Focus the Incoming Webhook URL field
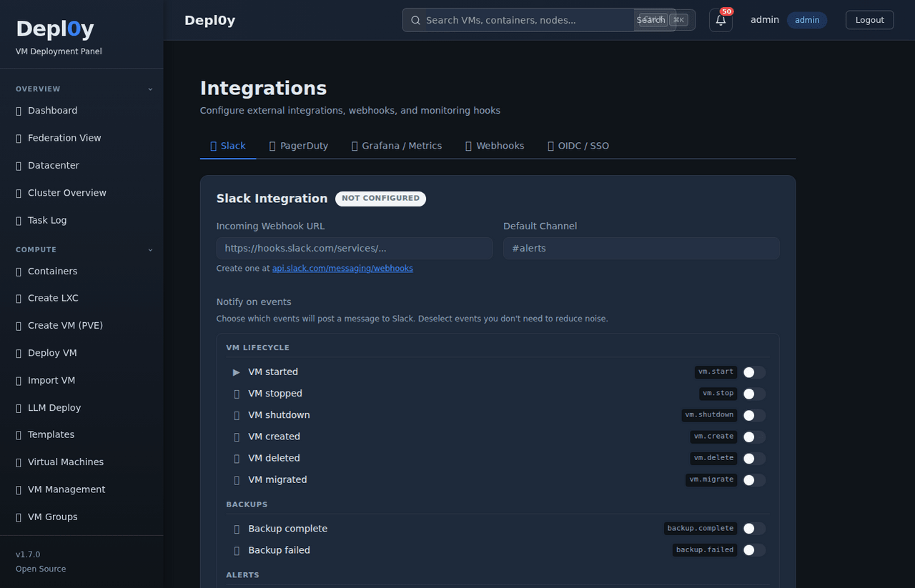 (x=355, y=249)
